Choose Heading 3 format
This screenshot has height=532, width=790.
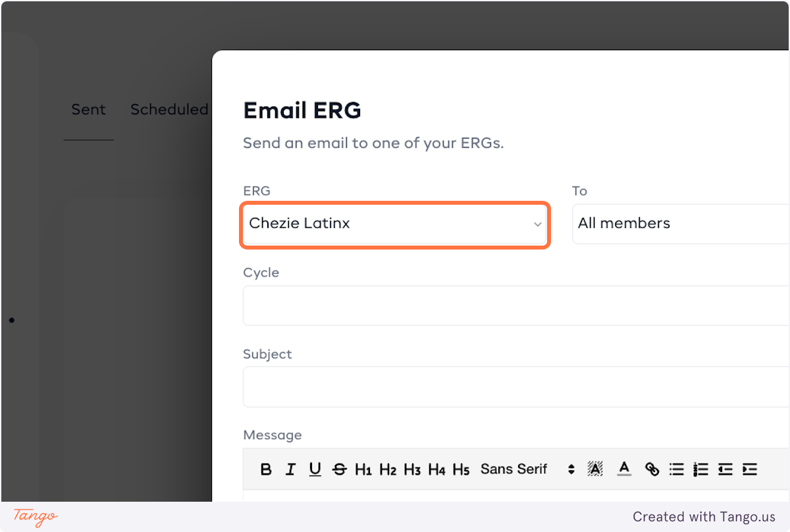tap(412, 469)
